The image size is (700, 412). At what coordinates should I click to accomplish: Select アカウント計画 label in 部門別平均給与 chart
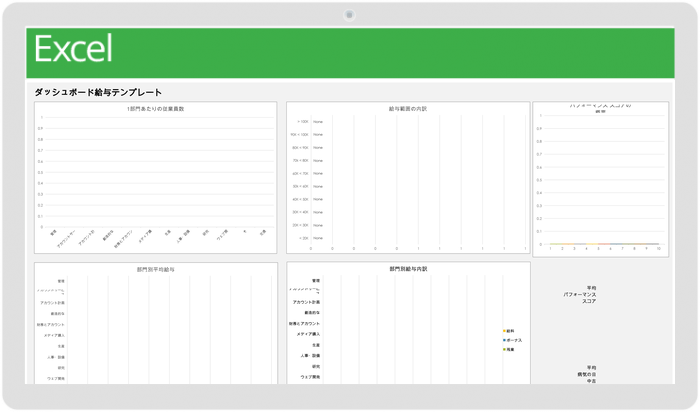click(x=52, y=303)
